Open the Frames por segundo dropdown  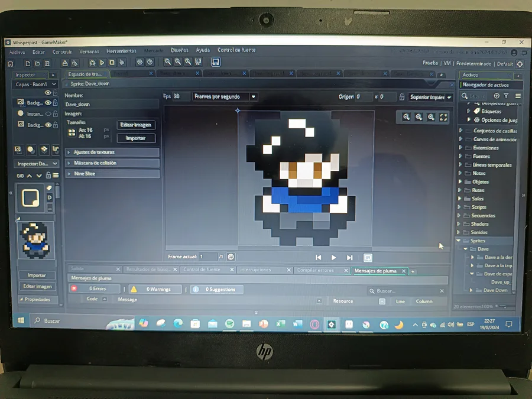coord(225,97)
